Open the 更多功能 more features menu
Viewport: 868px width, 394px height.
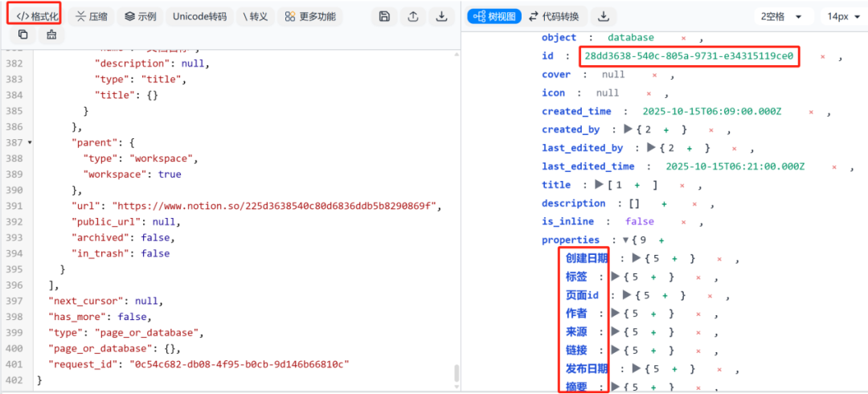[x=310, y=16]
